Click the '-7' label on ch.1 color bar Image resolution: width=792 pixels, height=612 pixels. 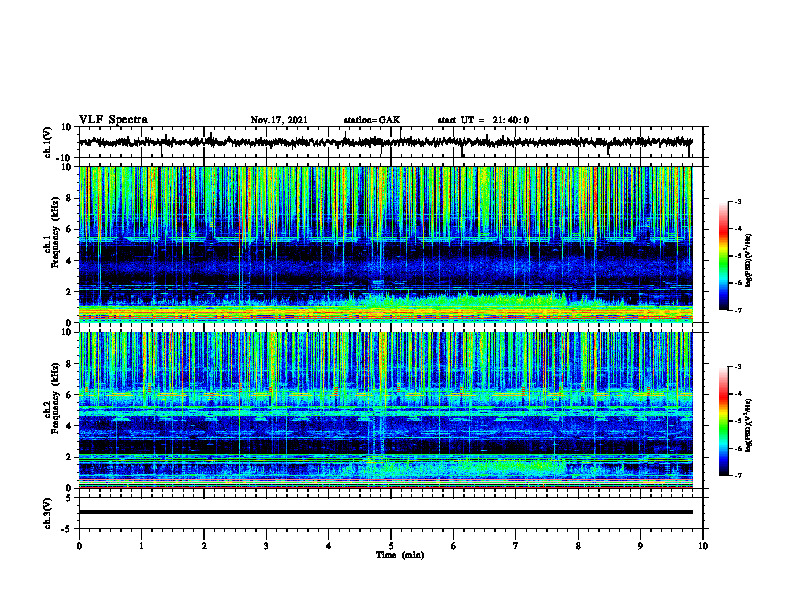738,310
